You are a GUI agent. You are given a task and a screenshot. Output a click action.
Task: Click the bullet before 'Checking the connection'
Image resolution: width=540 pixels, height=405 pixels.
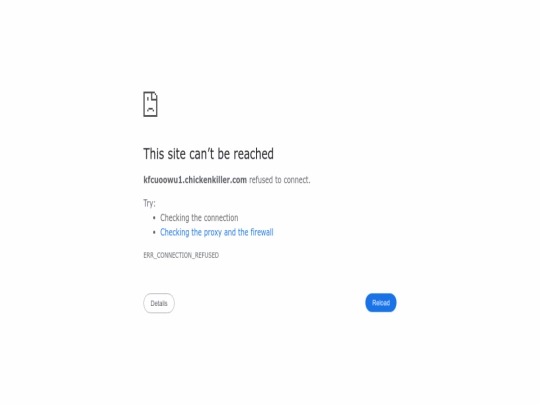[x=154, y=218]
